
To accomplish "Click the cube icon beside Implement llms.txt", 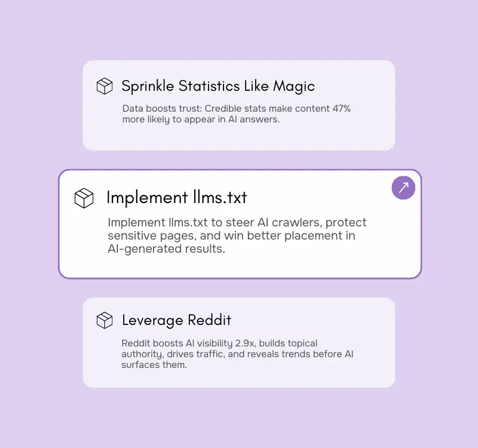I will (x=84, y=198).
